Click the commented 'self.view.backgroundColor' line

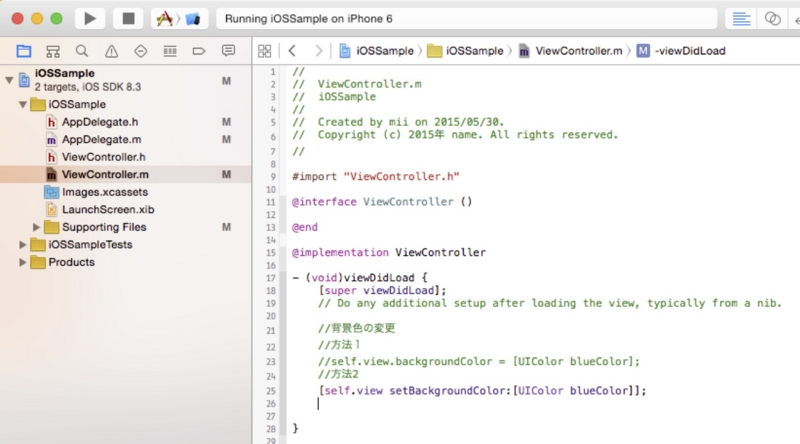479,362
